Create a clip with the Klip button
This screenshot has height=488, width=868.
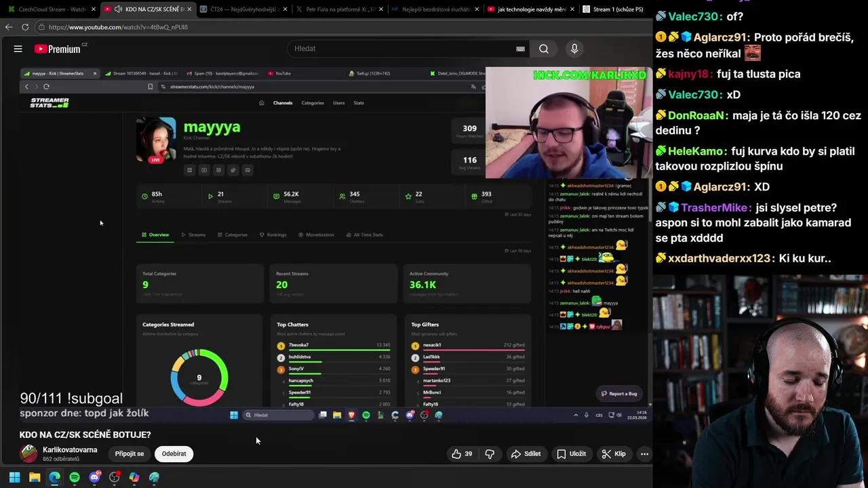click(614, 454)
